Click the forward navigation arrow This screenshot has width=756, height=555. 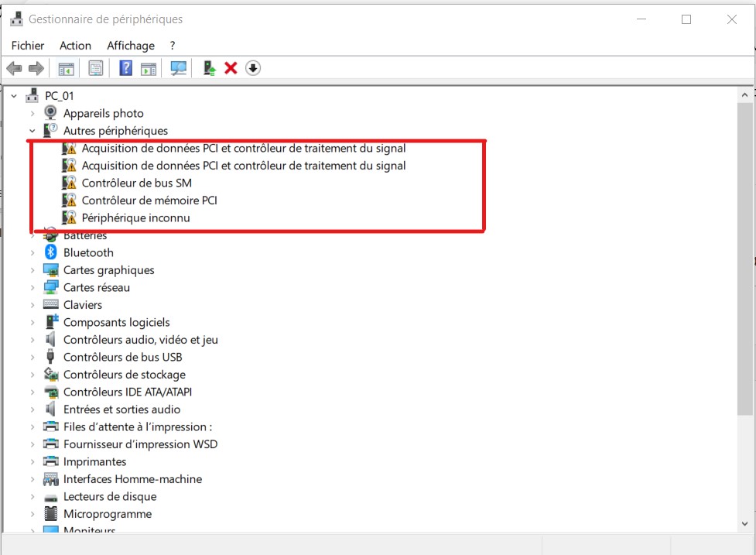[36, 68]
